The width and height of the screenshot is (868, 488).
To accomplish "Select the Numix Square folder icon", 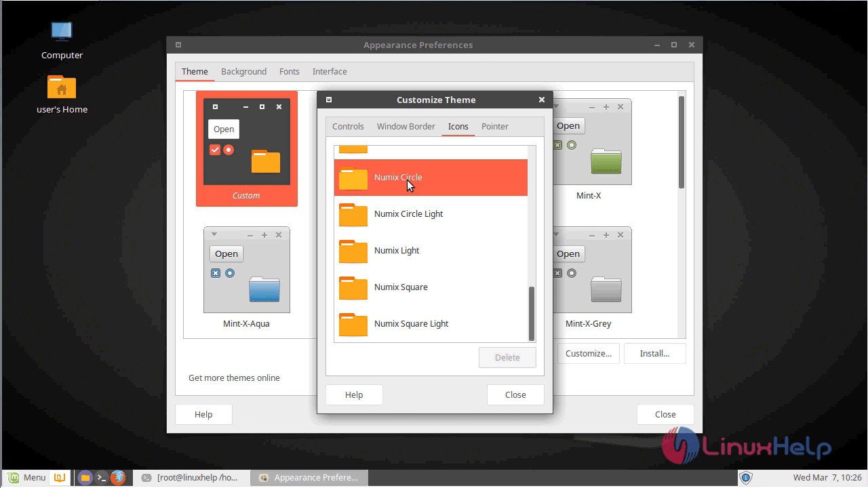I will pos(353,287).
